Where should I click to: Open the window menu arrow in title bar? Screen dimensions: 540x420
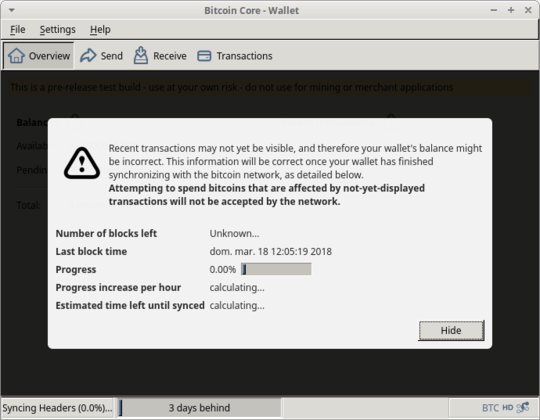[x=11, y=10]
